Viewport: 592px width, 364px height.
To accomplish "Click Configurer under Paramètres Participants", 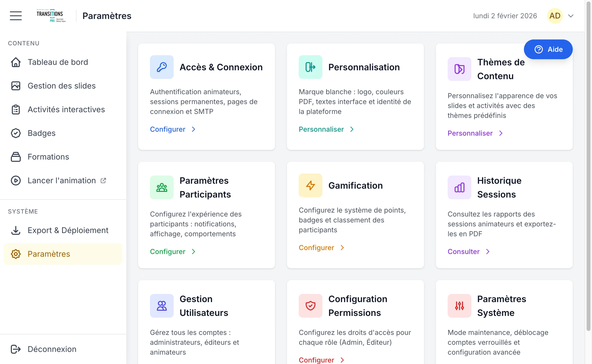I will click(168, 252).
